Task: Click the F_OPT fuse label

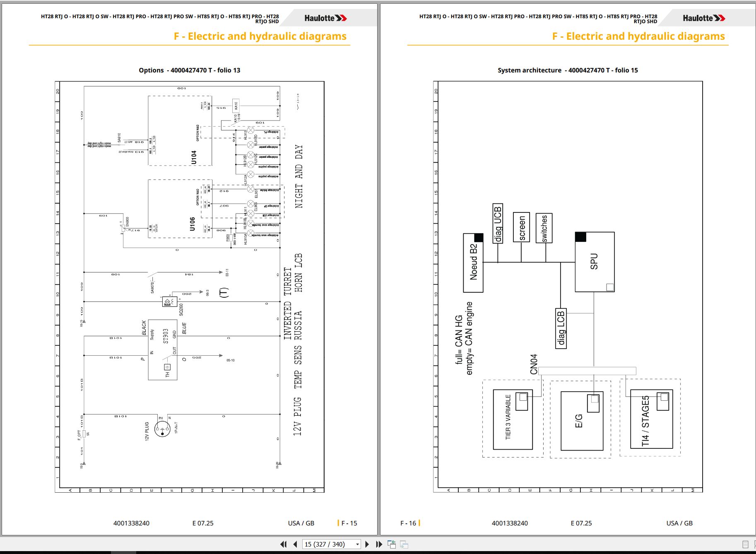Action: (79, 435)
